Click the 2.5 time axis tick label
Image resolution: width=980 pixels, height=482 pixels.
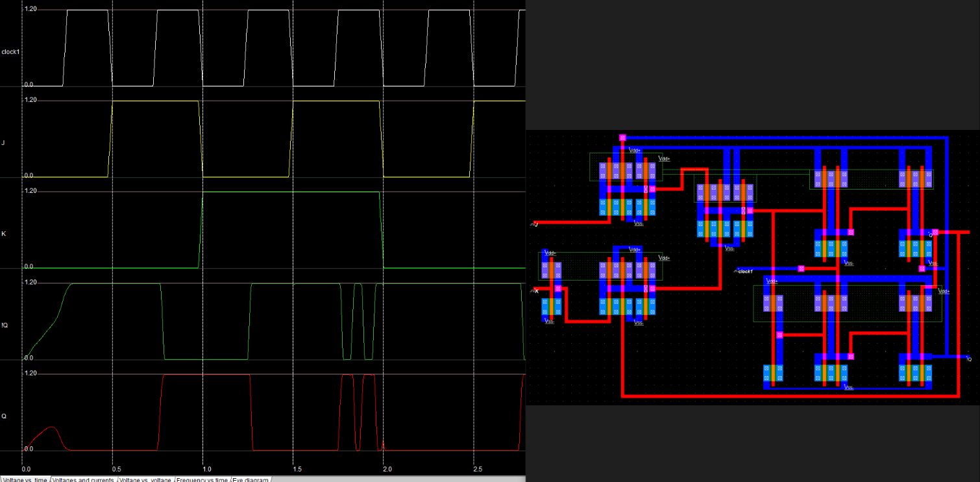(x=478, y=469)
